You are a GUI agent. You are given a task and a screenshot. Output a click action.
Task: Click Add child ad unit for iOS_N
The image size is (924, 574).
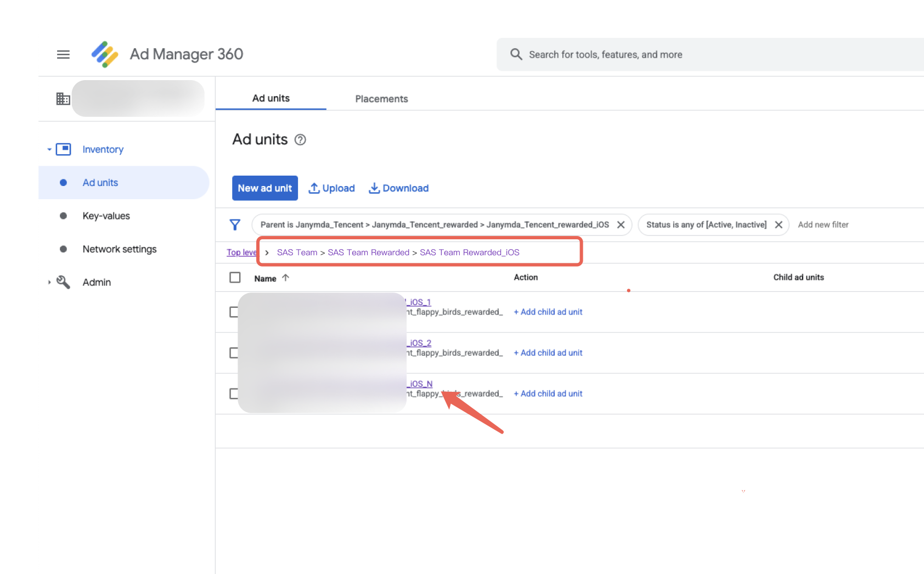coord(548,393)
